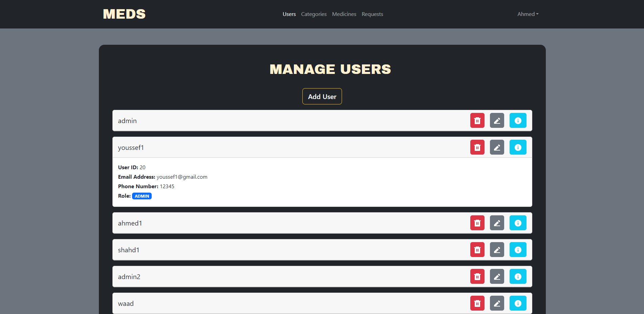The height and width of the screenshot is (314, 644).
Task: Select the waad username text
Action: tap(126, 303)
